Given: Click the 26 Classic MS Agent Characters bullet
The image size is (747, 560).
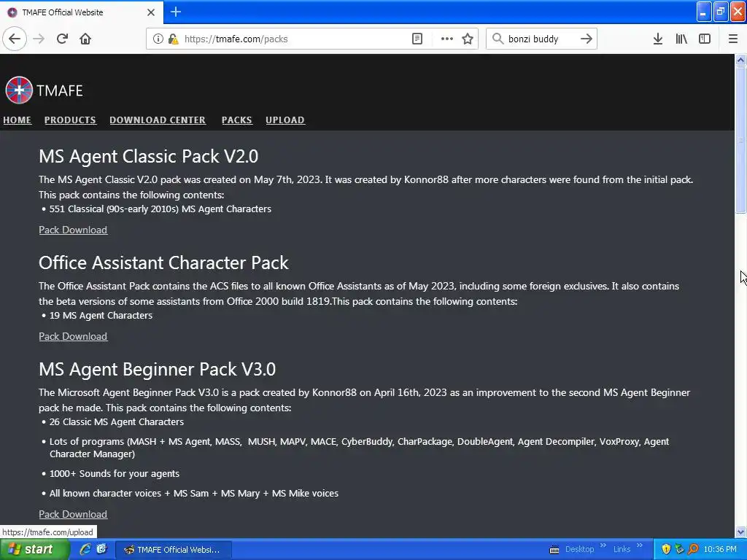Looking at the screenshot, I should (116, 422).
